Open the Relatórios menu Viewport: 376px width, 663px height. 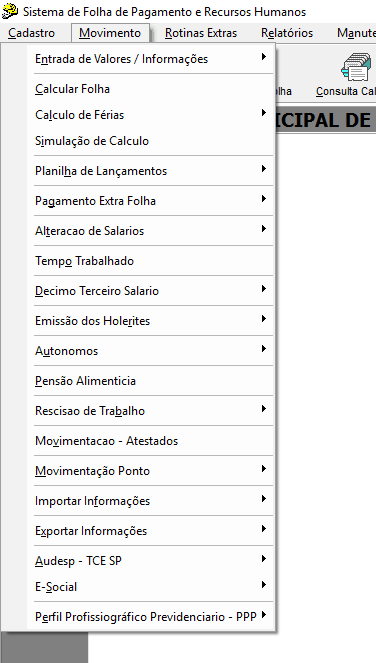coord(287,33)
